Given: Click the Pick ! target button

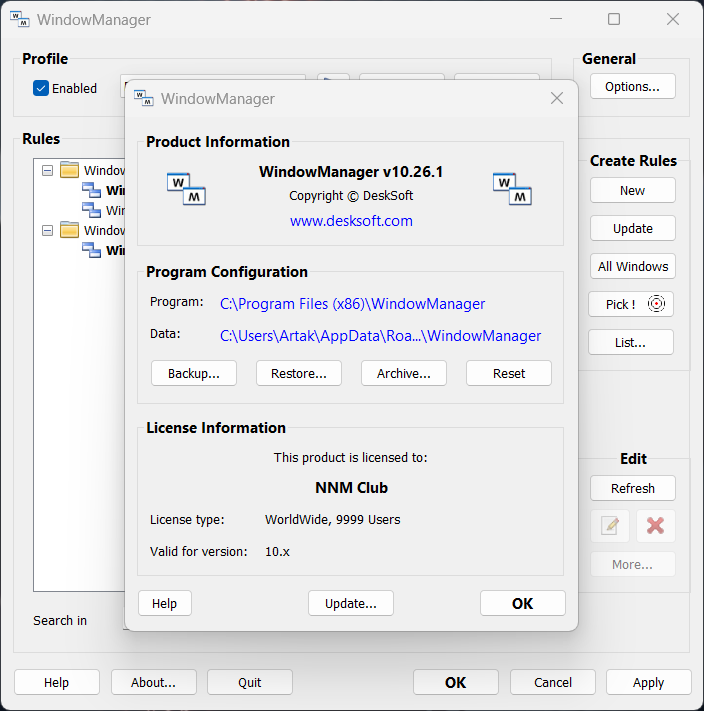Looking at the screenshot, I should (x=631, y=304).
